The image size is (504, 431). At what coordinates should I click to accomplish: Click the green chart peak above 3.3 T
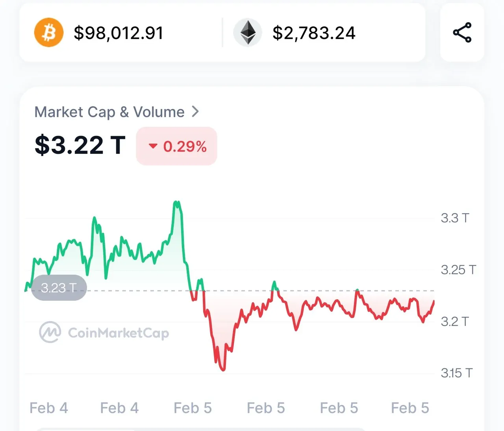pos(177,203)
